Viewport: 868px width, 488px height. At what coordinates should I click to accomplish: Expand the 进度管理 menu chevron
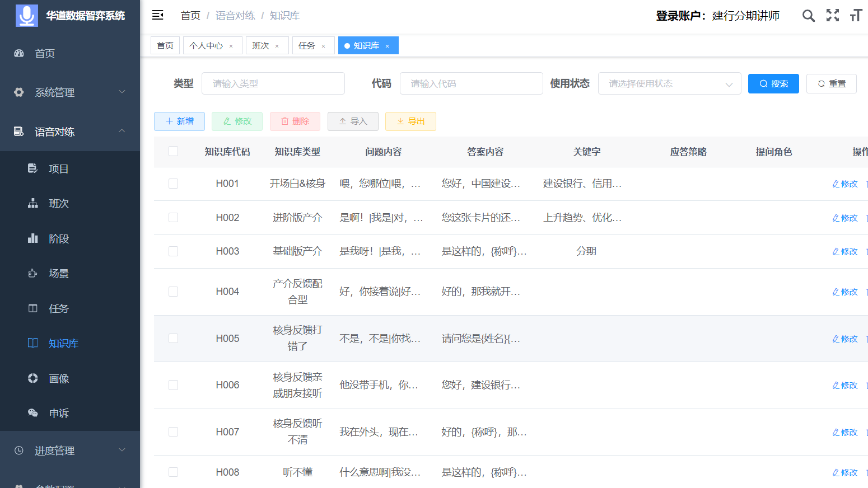pyautogui.click(x=122, y=450)
